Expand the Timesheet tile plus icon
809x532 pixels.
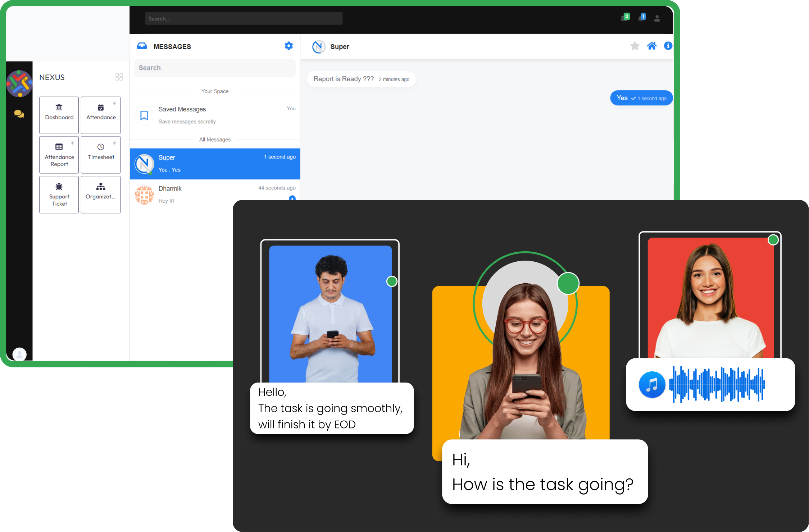click(114, 143)
